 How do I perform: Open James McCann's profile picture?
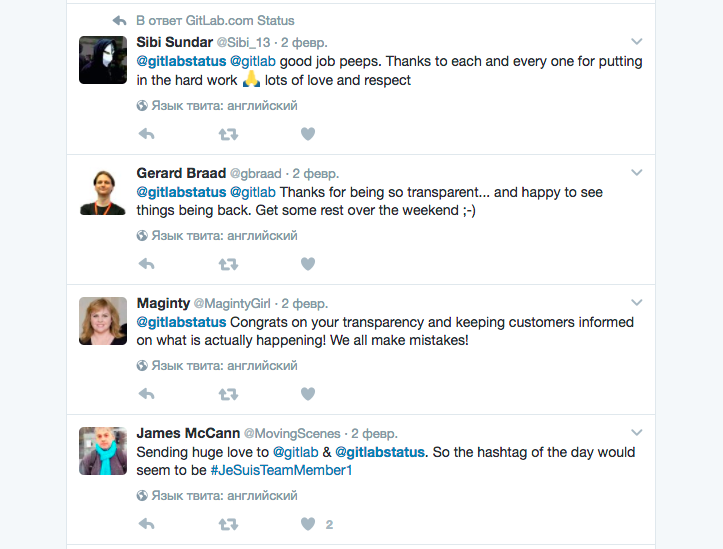[102, 450]
